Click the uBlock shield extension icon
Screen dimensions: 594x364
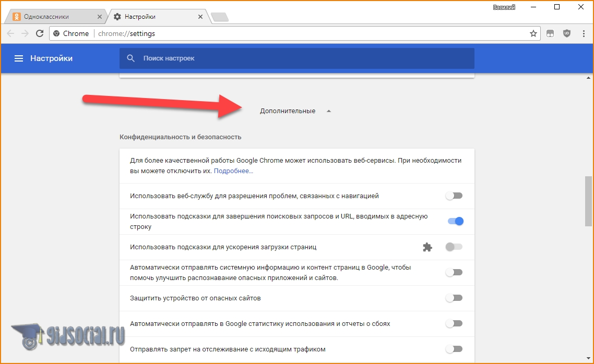click(x=567, y=33)
